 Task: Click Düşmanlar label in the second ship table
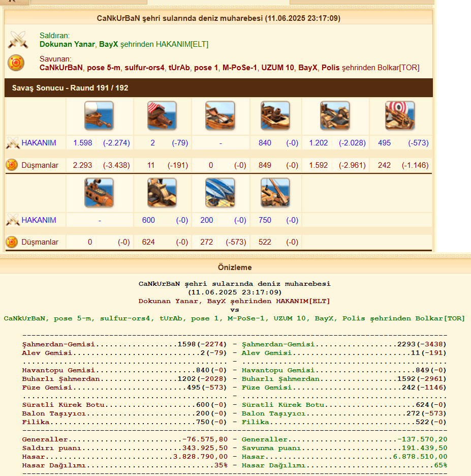pos(40,242)
